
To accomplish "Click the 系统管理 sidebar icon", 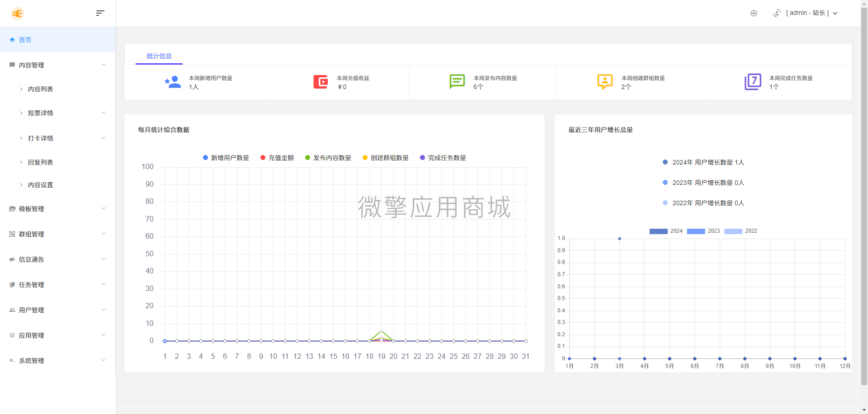I will click(x=12, y=361).
